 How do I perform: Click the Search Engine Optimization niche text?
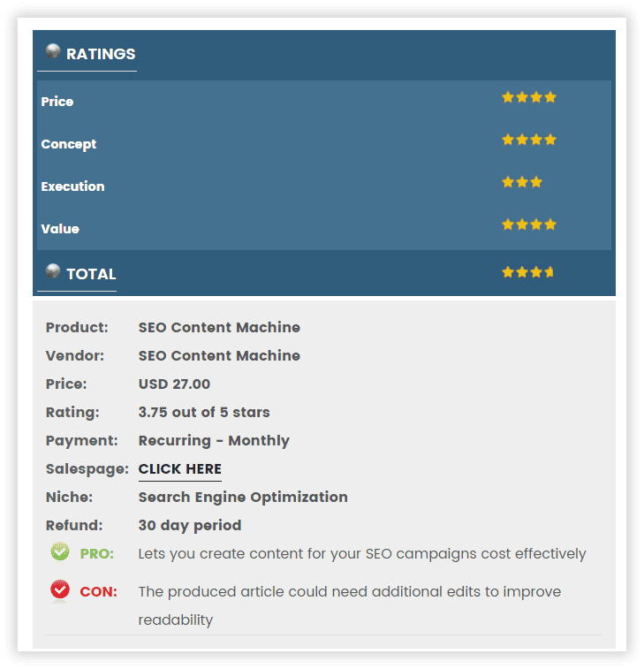tap(243, 498)
